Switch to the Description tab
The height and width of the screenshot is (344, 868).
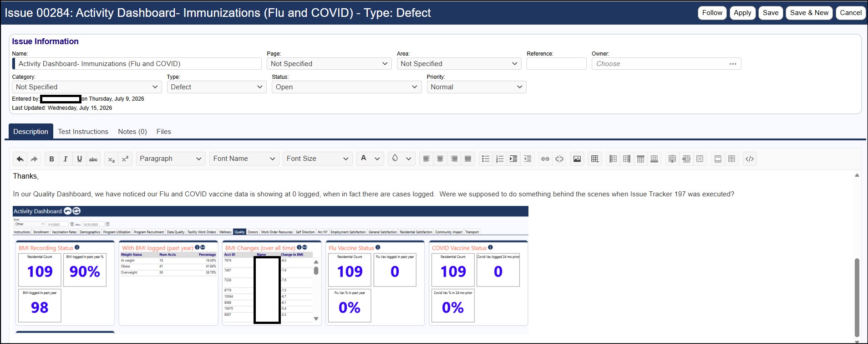click(30, 132)
